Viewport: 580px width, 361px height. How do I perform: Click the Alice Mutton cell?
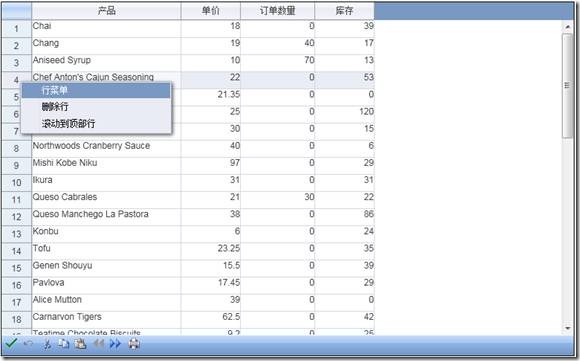[x=107, y=302]
